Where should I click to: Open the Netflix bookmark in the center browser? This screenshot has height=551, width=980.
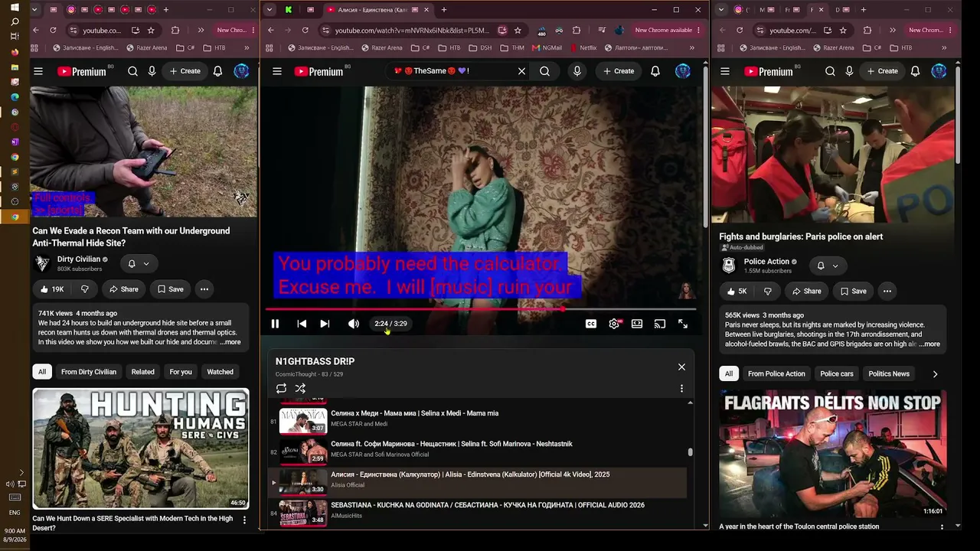coord(583,47)
